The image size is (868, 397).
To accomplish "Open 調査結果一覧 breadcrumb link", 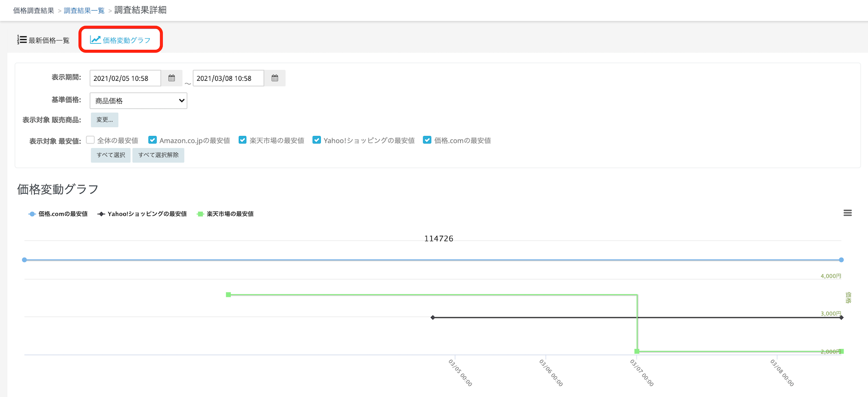I will (x=84, y=11).
